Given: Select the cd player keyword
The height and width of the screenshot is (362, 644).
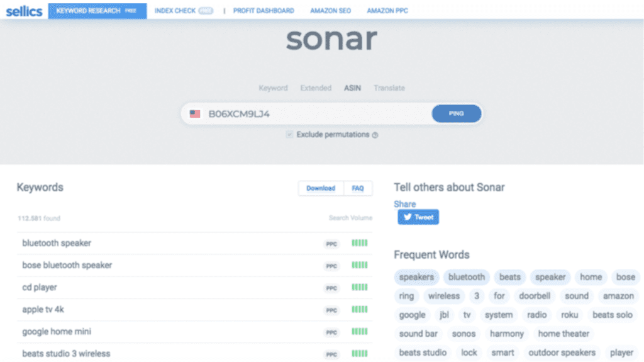Looking at the screenshot, I should [x=40, y=288].
